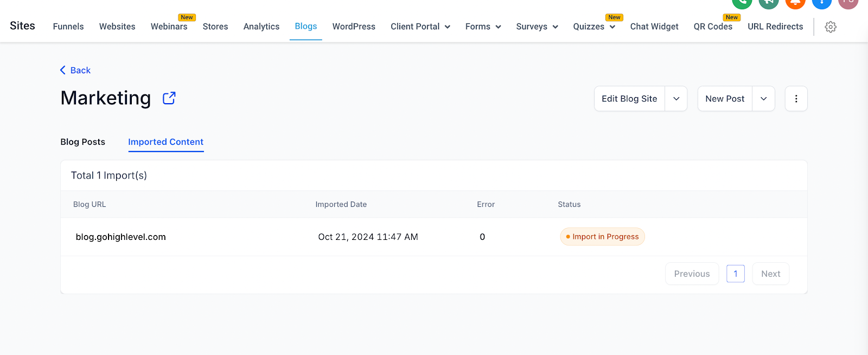Screen dimensions: 868x355
Task: Go to Chat Widget
Action: pyautogui.click(x=654, y=27)
